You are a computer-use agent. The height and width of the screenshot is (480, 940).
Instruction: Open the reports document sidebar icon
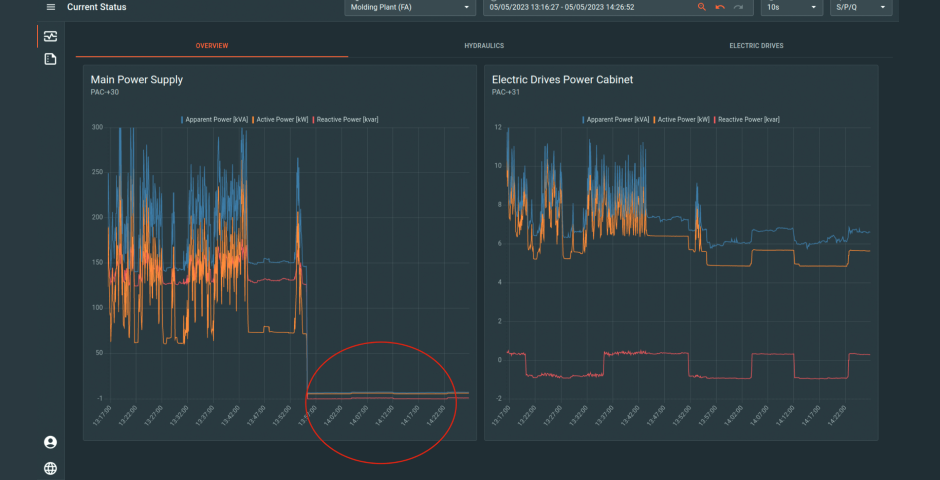50,59
